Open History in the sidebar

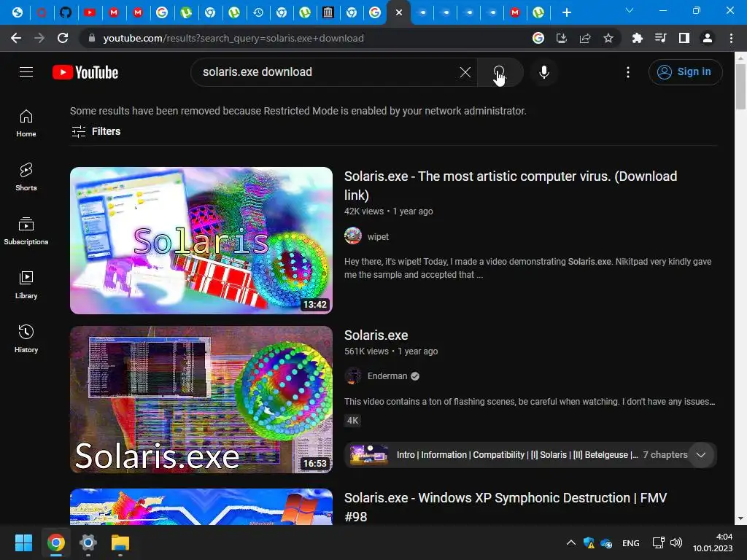[x=26, y=338]
